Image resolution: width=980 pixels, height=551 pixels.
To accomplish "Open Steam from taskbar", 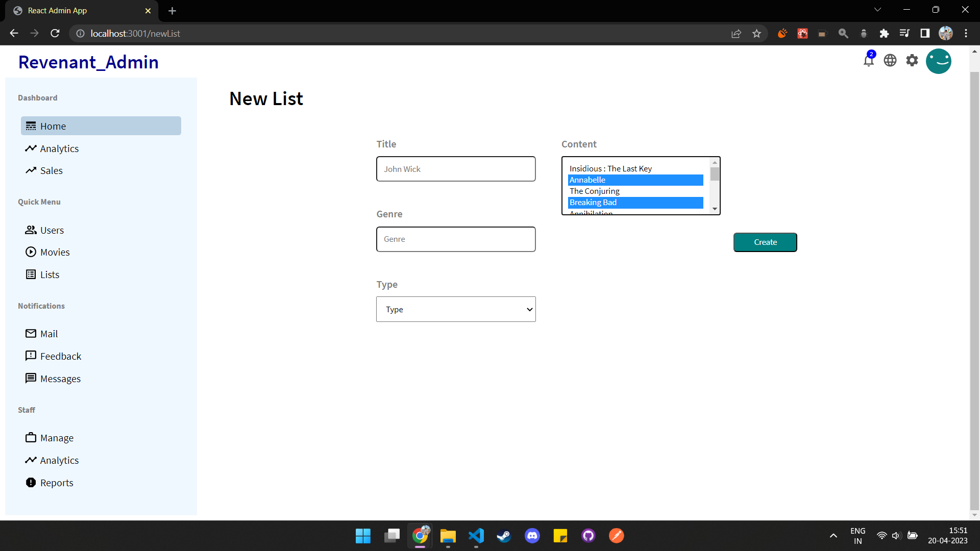I will click(x=504, y=536).
